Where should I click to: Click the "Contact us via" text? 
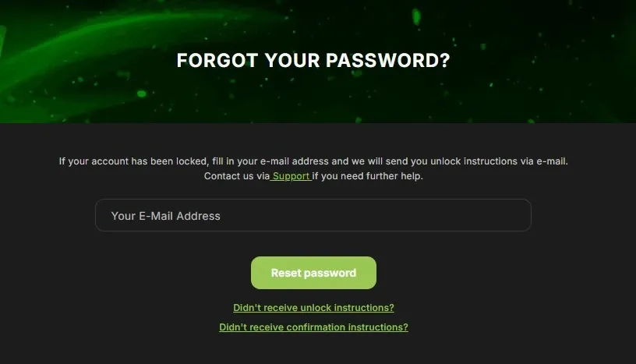[x=236, y=176]
